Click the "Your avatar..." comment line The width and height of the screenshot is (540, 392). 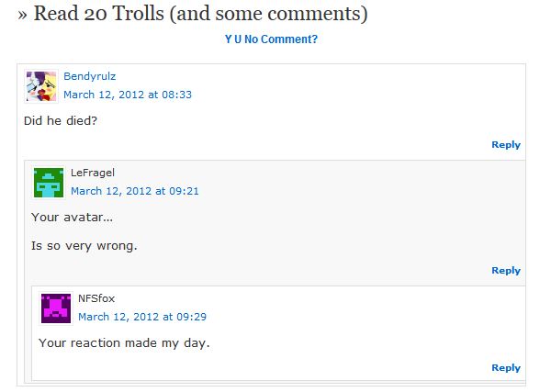coord(72,218)
